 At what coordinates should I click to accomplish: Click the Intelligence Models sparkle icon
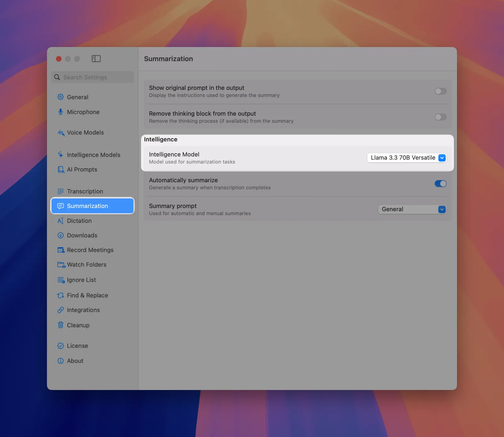60,154
